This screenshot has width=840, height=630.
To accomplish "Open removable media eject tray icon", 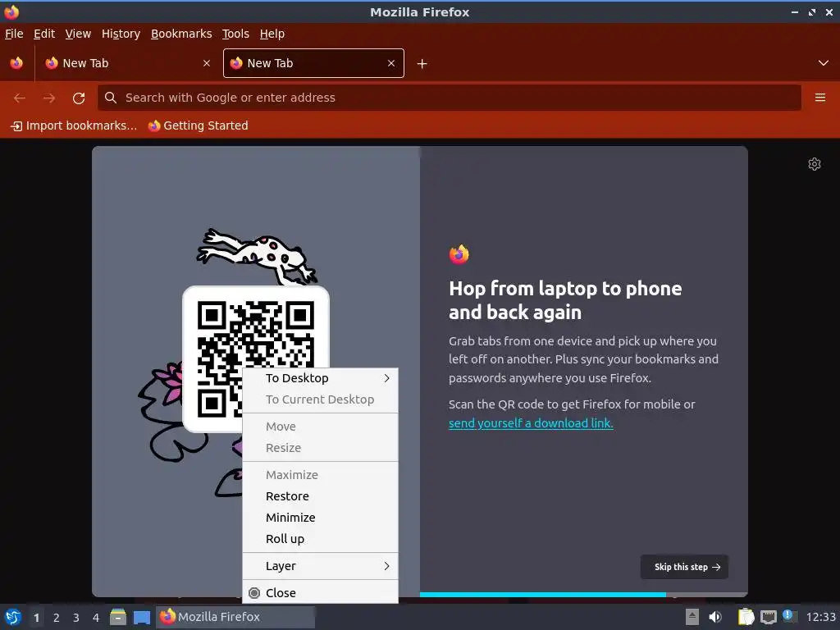I will coord(692,617).
